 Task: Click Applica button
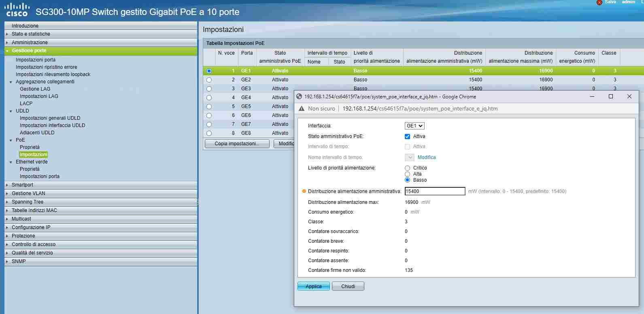pos(314,286)
